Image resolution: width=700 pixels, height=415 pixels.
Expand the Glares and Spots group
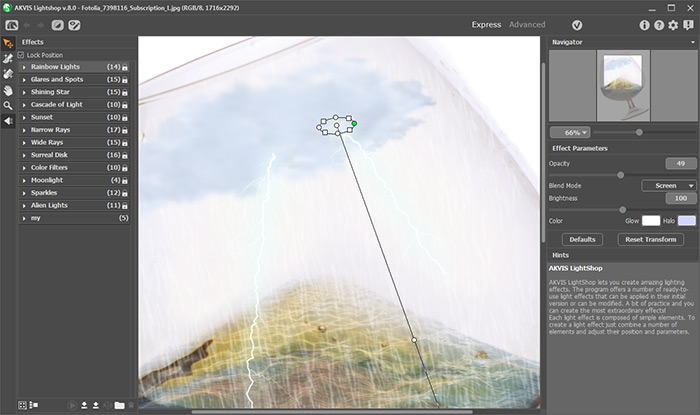point(24,79)
